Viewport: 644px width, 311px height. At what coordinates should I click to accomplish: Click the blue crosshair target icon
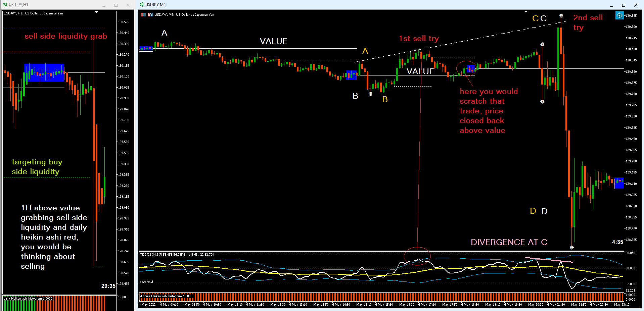[x=619, y=15]
